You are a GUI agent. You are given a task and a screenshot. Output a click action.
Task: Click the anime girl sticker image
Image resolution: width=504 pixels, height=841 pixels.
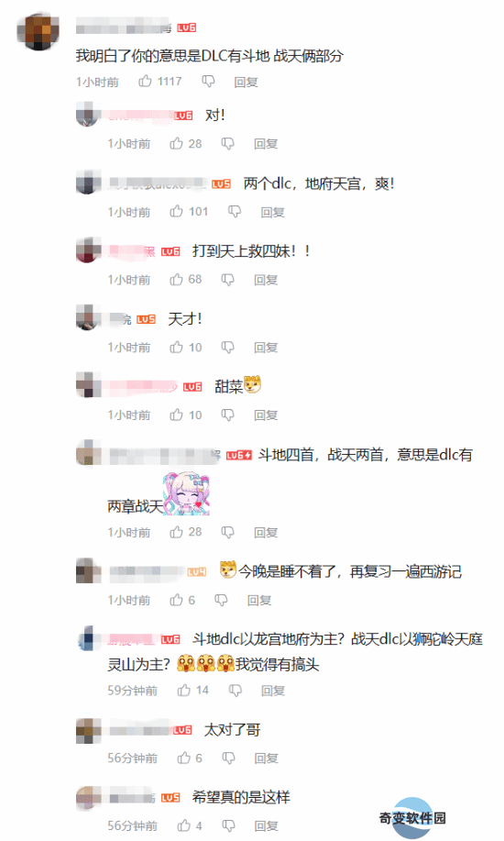[x=186, y=494]
